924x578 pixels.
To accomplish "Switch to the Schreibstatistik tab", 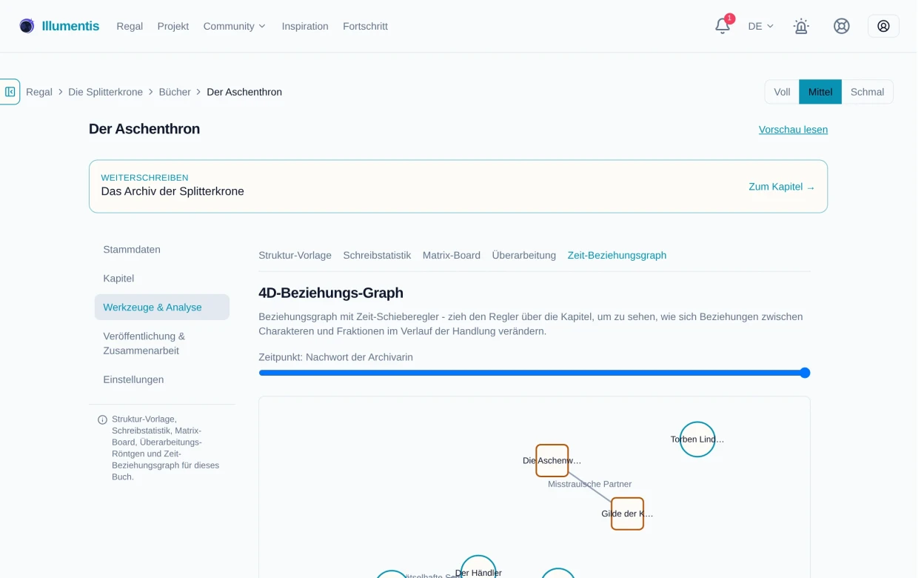I will tap(377, 255).
